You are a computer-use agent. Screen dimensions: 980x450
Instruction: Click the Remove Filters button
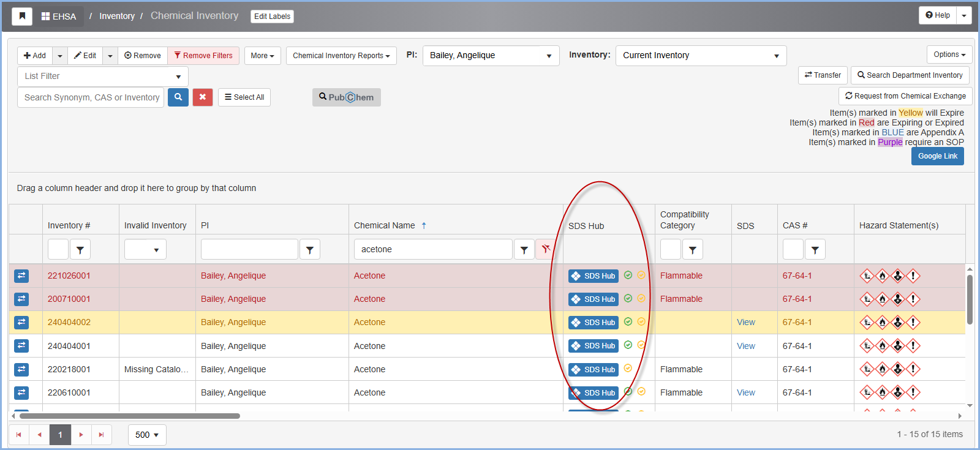(x=203, y=56)
